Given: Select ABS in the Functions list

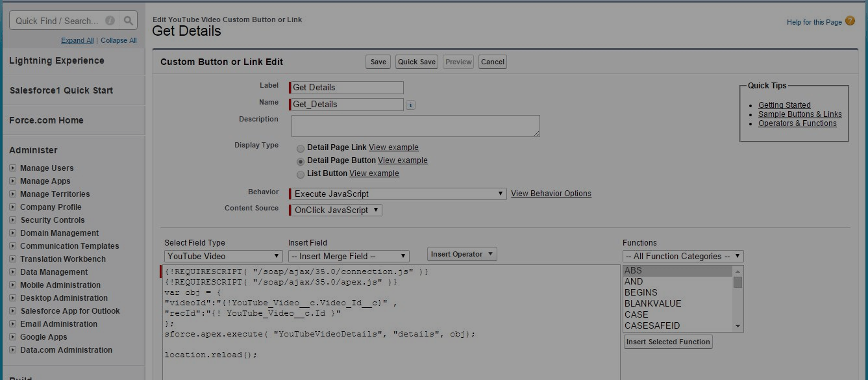Looking at the screenshot, I should pyautogui.click(x=678, y=271).
